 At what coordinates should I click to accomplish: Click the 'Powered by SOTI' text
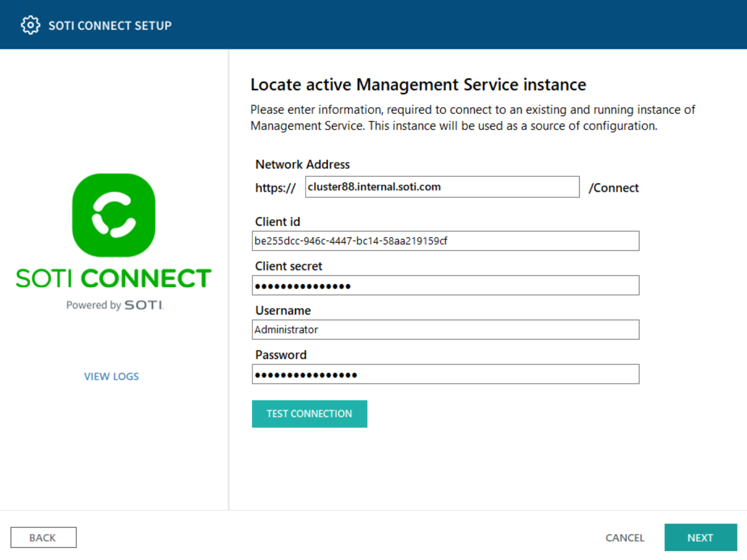click(x=115, y=305)
